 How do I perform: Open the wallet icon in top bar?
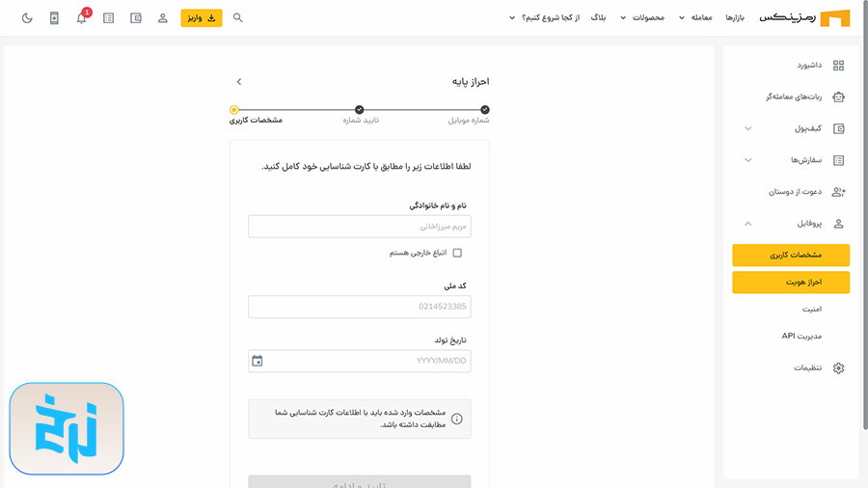pyautogui.click(x=136, y=17)
